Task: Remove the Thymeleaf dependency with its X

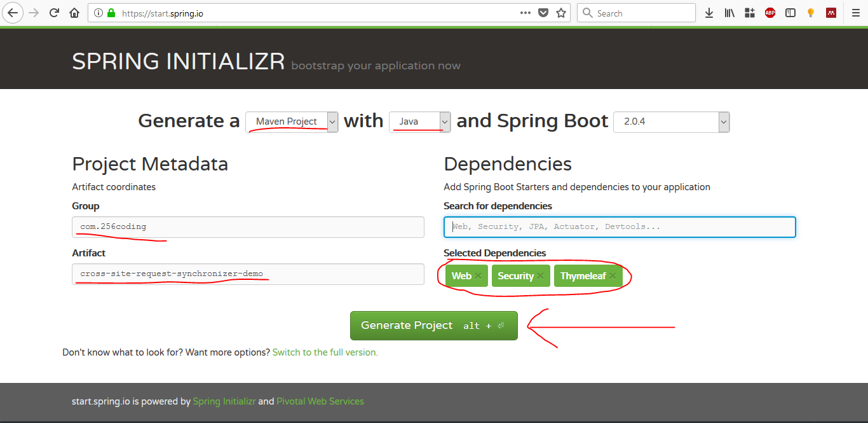Action: [613, 276]
